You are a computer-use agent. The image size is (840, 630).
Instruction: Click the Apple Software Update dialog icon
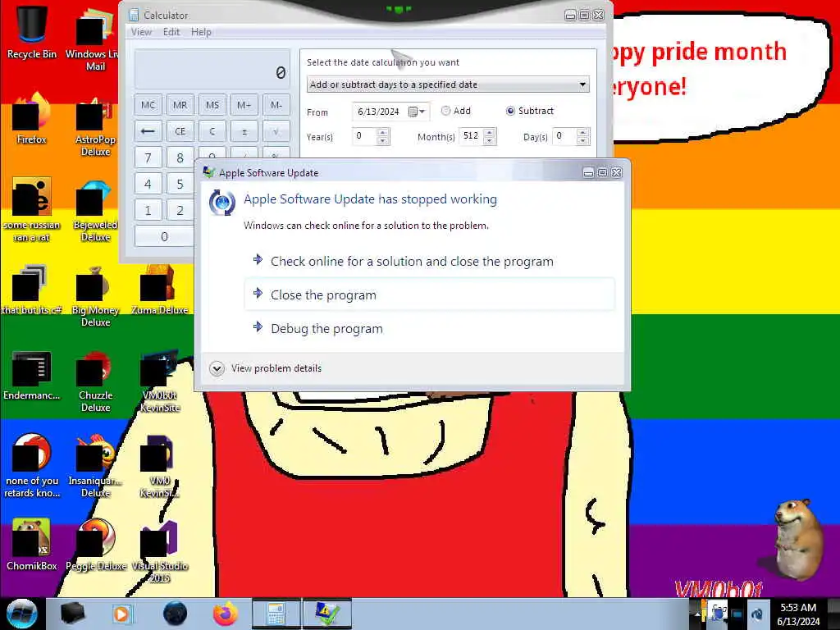221,203
